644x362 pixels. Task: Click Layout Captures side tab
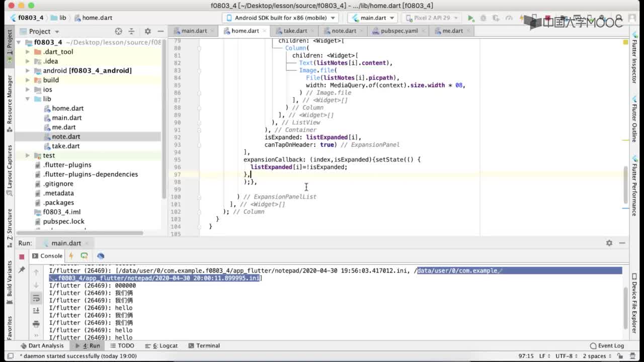[x=10, y=170]
